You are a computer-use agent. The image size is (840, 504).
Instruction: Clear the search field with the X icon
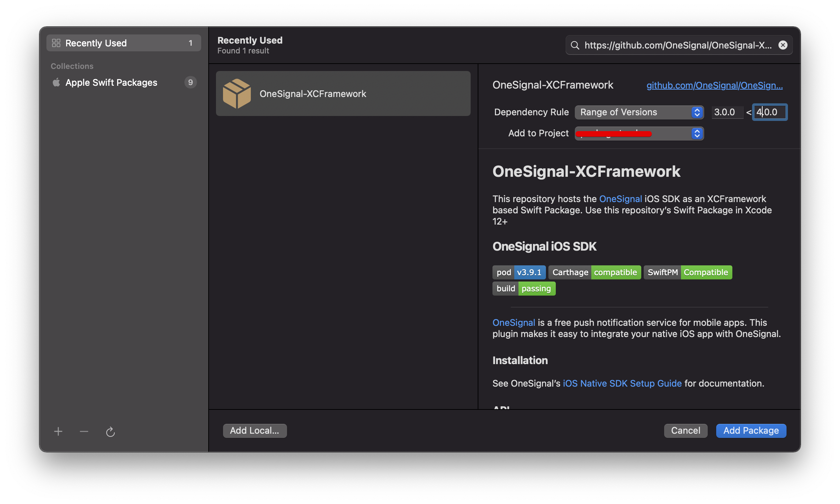[783, 45]
